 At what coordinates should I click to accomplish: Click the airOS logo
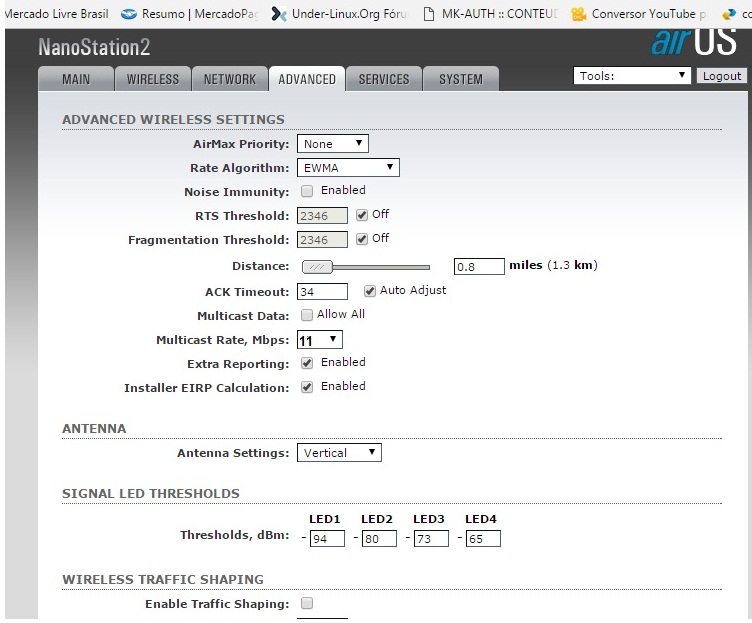point(694,42)
